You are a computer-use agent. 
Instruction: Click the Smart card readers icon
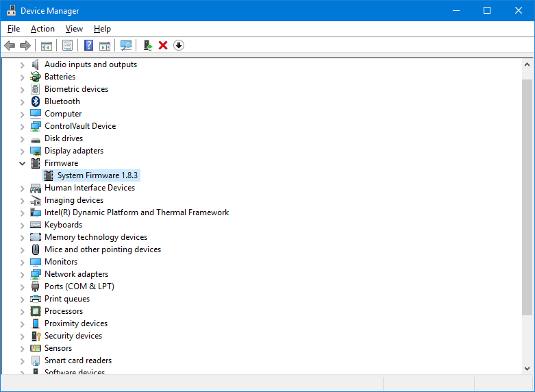point(36,360)
